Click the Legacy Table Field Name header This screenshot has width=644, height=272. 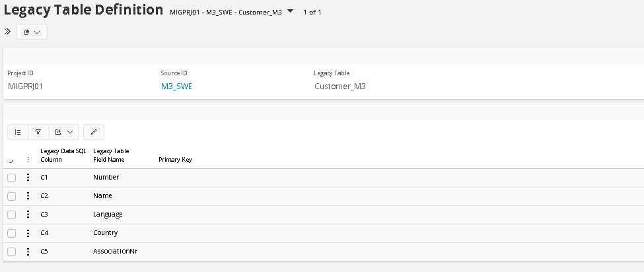[111, 155]
